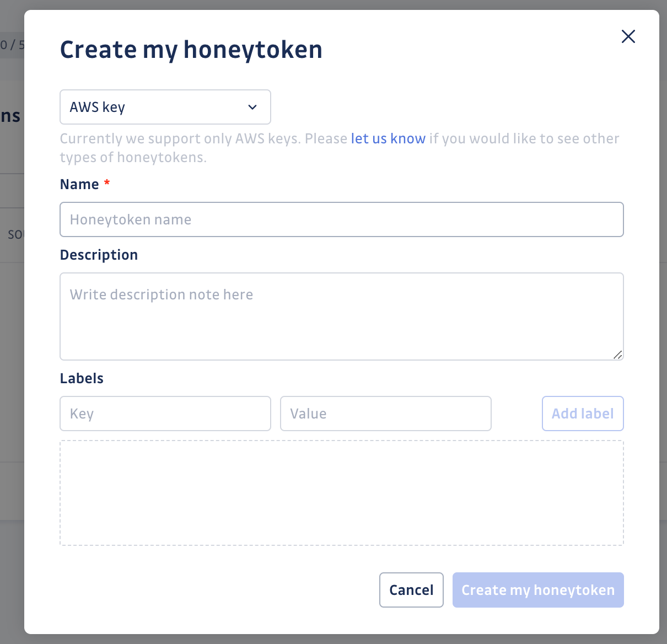Click the empty dashed labels container
The width and height of the screenshot is (667, 644).
click(342, 493)
